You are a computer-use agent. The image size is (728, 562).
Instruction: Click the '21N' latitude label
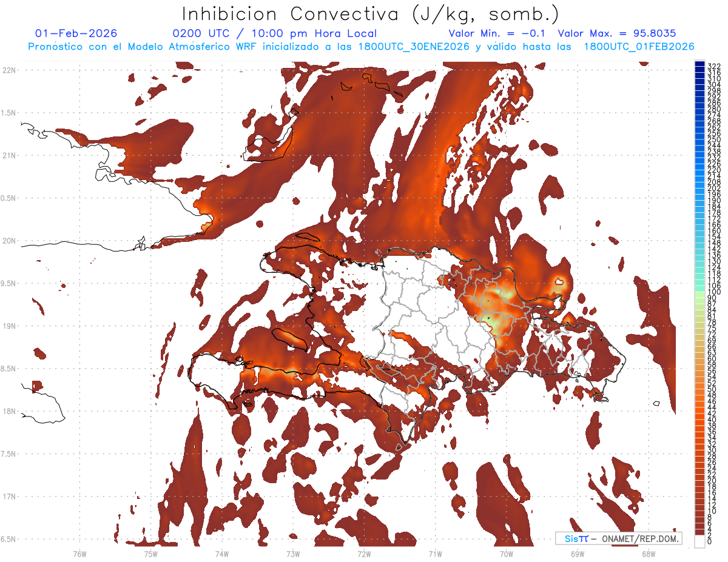[9, 155]
